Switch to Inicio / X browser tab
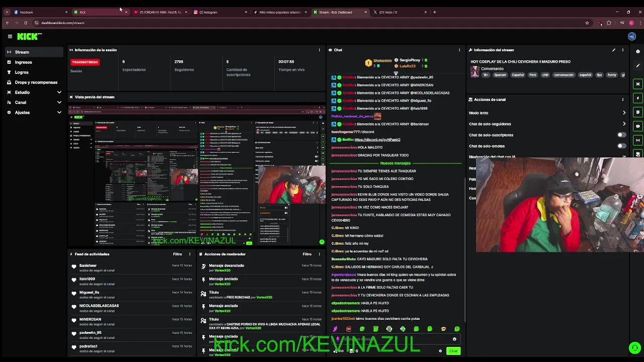 [x=399, y=12]
